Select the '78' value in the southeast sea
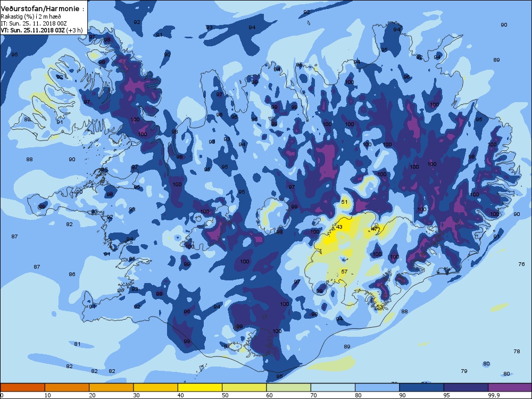532x399 pixels. click(517, 352)
